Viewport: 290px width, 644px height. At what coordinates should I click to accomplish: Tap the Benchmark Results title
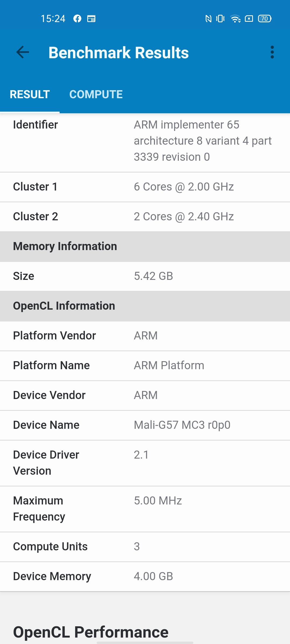pos(118,52)
